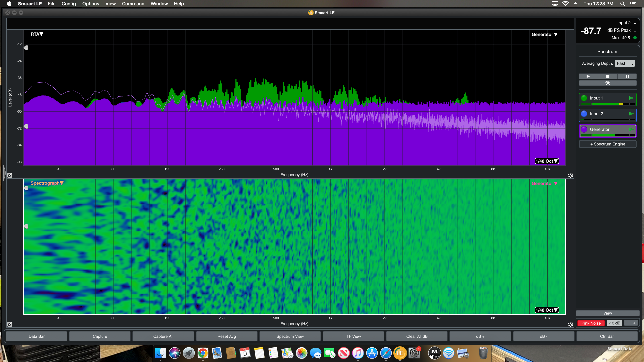Decrease generator level with minus button

coord(627,323)
